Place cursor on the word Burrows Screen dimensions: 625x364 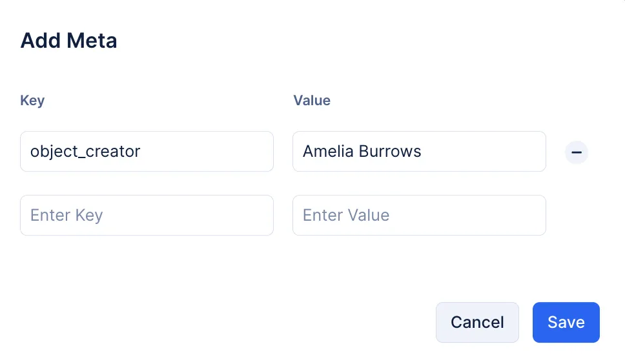point(389,151)
